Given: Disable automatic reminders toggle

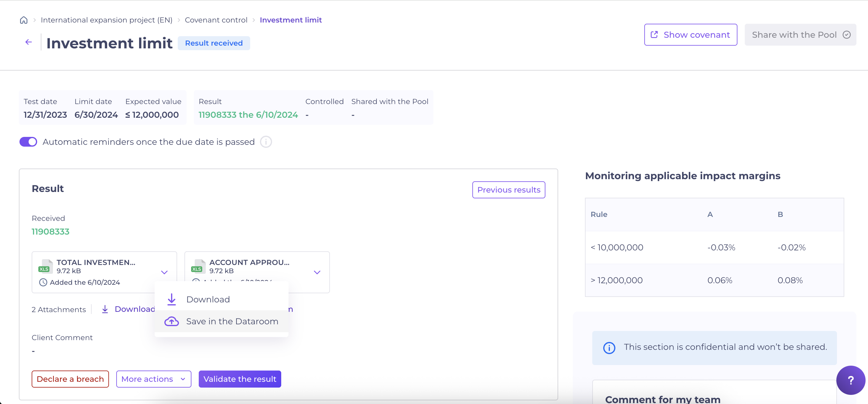Looking at the screenshot, I should [28, 142].
